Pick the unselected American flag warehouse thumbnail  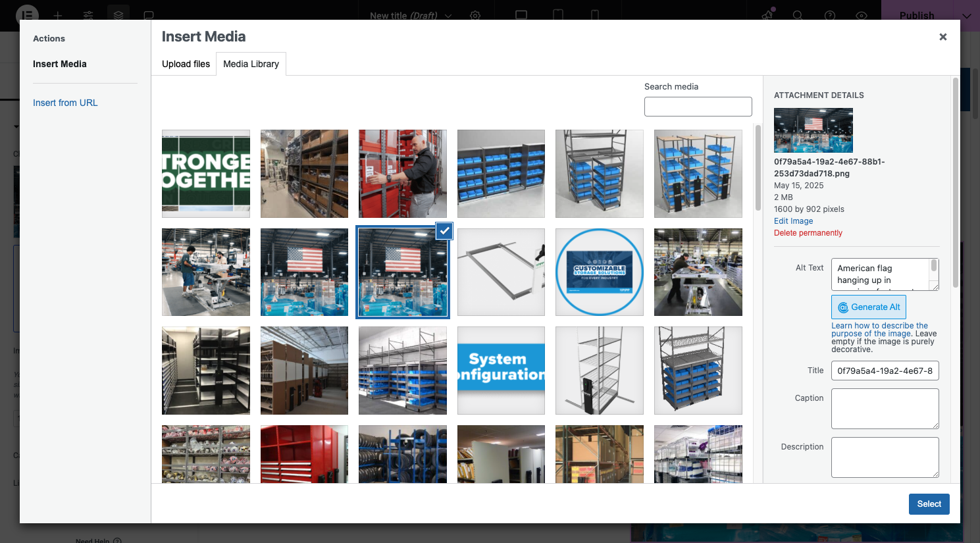[x=304, y=272]
